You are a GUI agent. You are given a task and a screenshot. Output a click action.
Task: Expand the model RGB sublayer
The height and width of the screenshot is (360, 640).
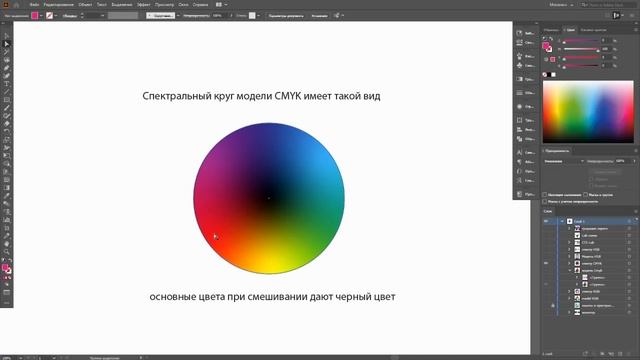tap(569, 298)
